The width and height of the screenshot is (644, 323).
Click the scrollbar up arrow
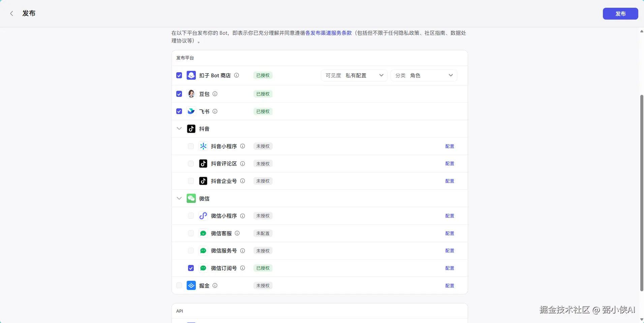642,31
